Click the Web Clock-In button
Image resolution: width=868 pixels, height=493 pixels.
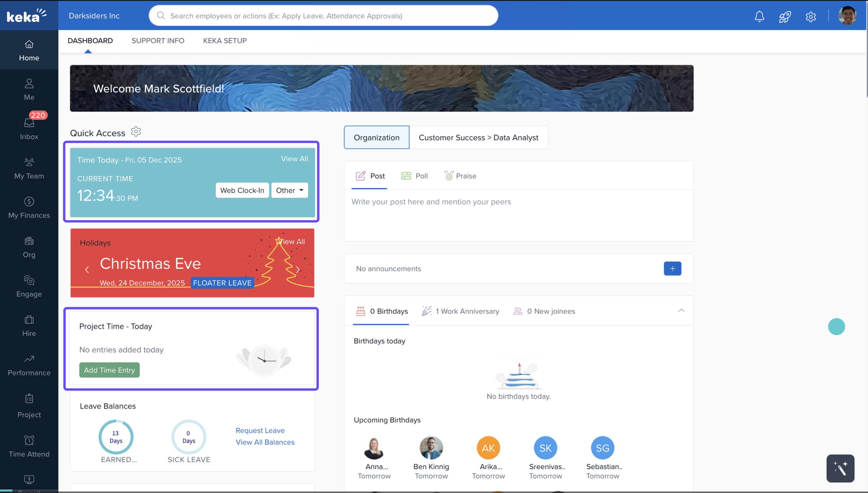point(242,190)
